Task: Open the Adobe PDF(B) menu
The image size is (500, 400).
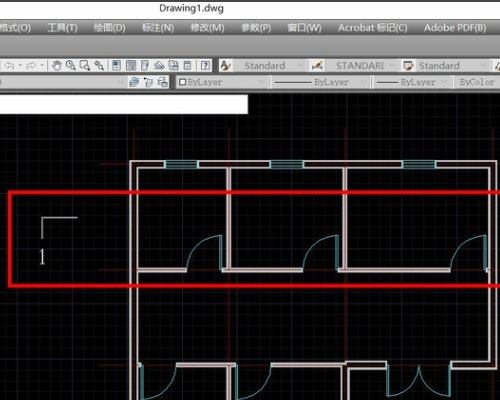Action: tap(455, 28)
